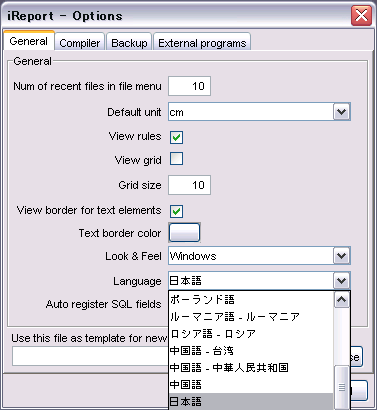Toggle View border for text elements

pyautogui.click(x=176, y=211)
